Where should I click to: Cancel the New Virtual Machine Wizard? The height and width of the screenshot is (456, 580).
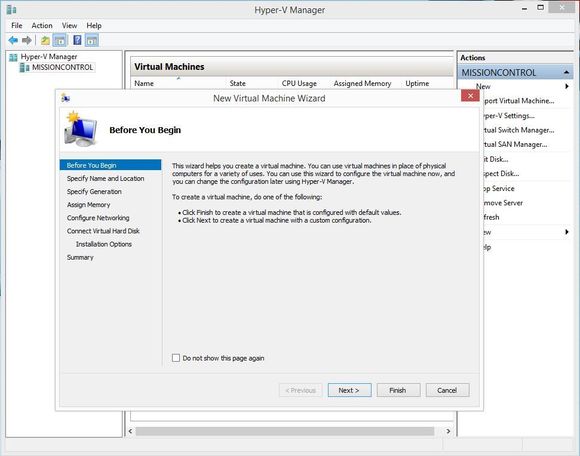coord(447,390)
